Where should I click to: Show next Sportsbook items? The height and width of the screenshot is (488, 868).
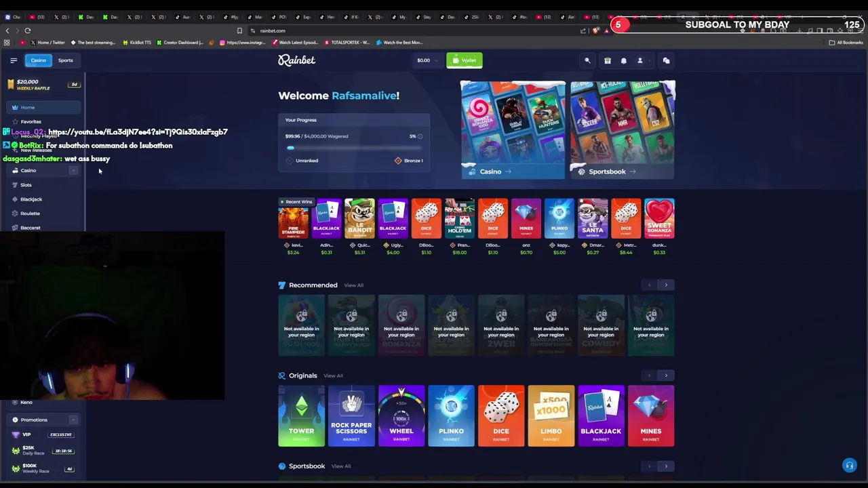pos(666,466)
